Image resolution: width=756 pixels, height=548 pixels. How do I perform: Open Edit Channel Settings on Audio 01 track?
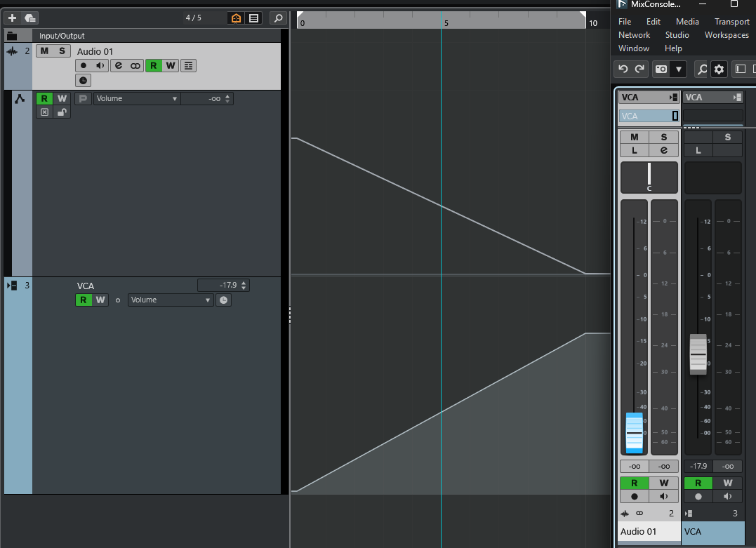point(119,65)
